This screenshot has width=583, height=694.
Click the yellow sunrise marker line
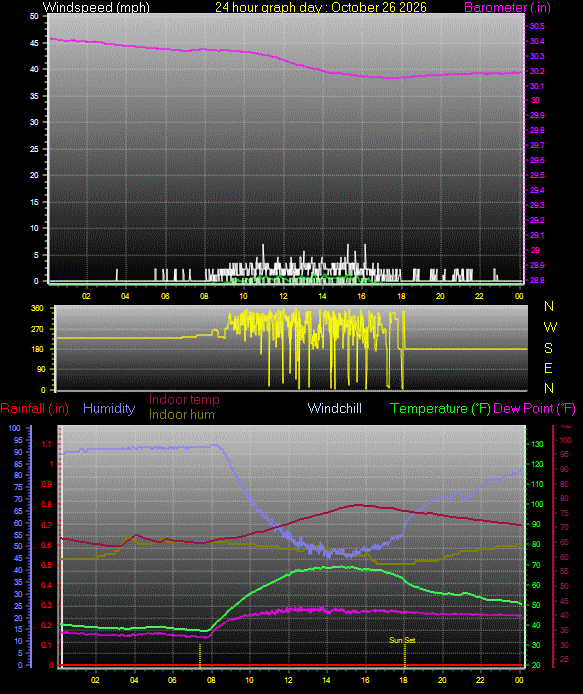point(200,655)
